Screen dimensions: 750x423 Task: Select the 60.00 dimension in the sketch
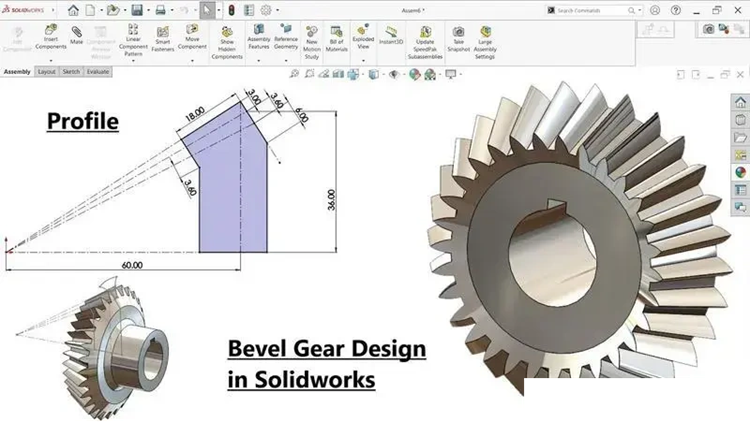pos(132,265)
